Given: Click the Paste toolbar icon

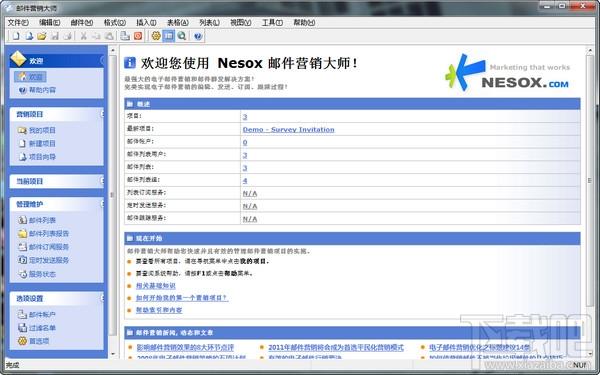Looking at the screenshot, I should pos(109,36).
